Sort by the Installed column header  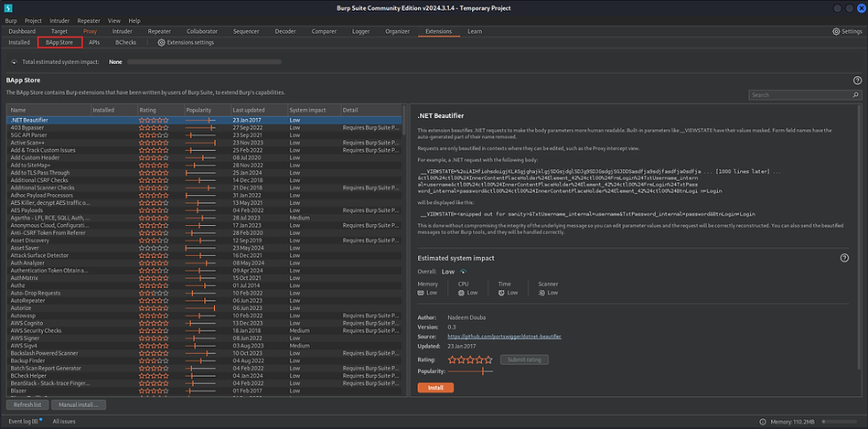click(114, 110)
